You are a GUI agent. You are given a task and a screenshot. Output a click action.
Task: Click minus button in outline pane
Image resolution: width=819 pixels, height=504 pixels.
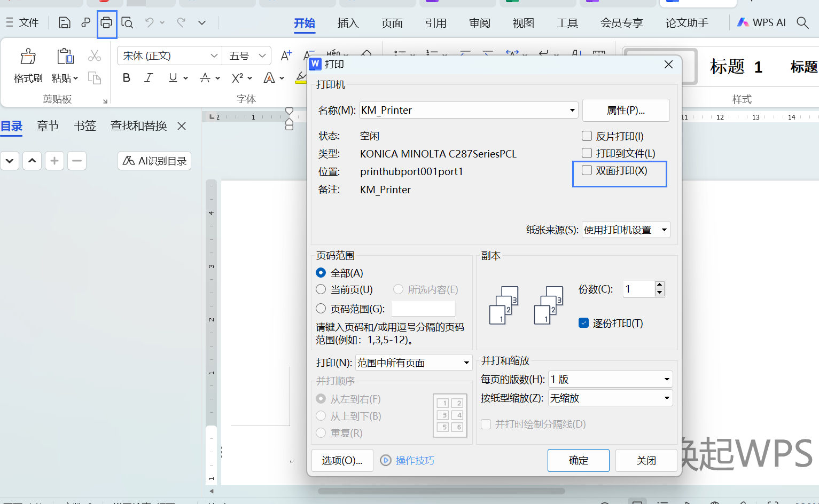[x=77, y=161]
